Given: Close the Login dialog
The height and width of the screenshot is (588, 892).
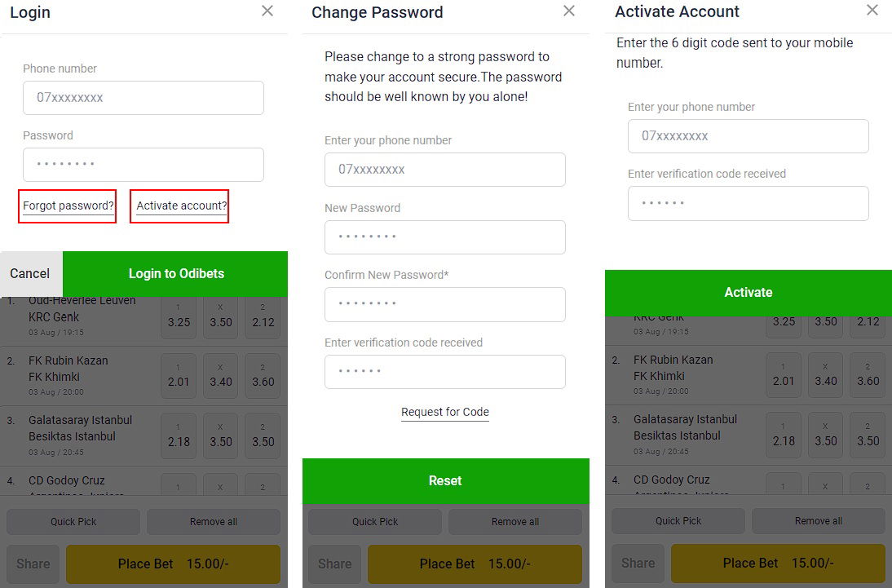Looking at the screenshot, I should [267, 11].
